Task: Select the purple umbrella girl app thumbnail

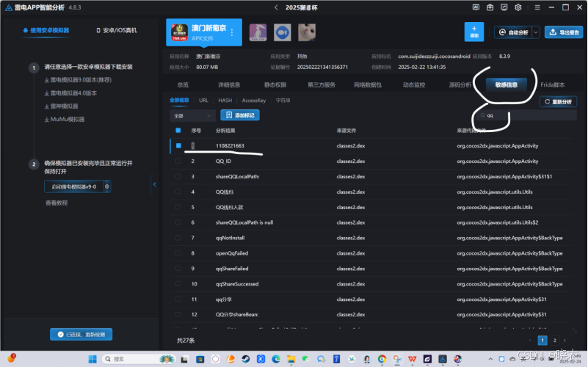Action: pyautogui.click(x=258, y=32)
